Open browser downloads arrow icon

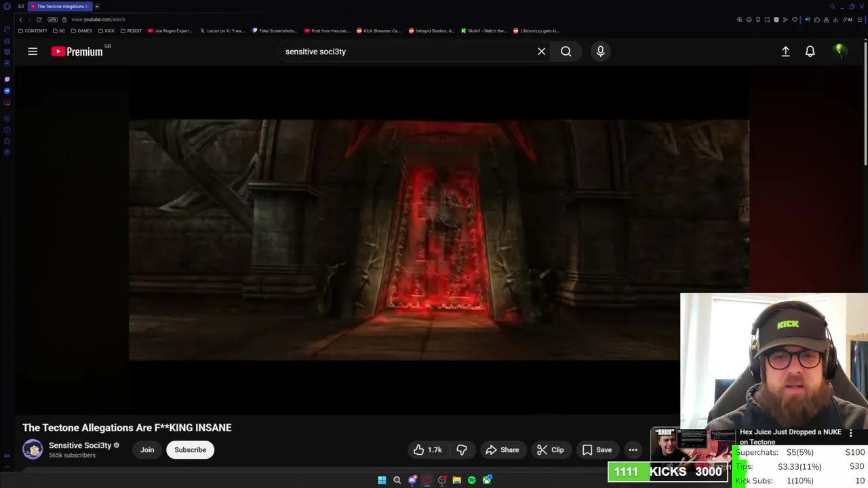(835, 20)
